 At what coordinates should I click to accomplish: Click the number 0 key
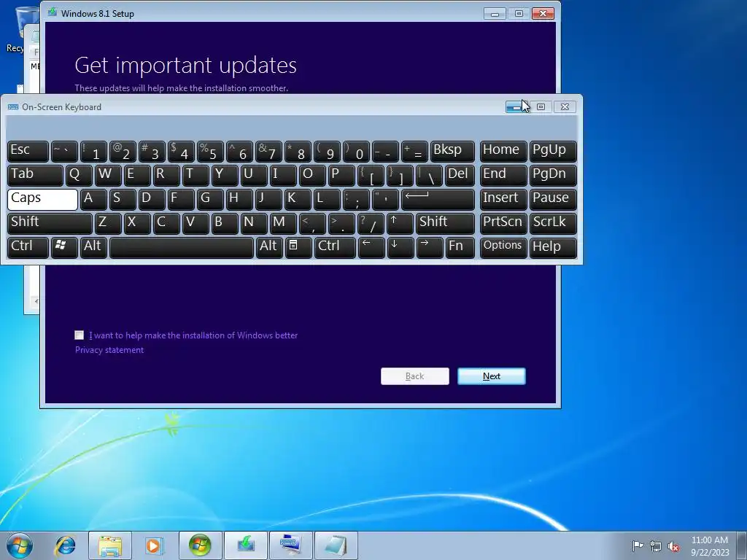(356, 151)
